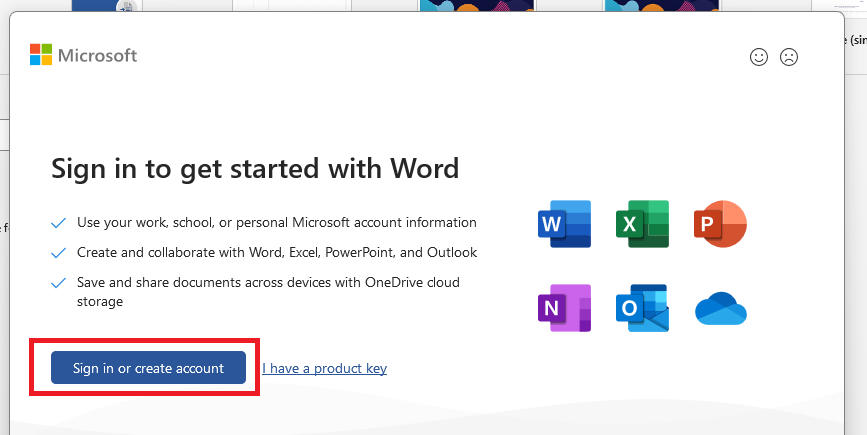The width and height of the screenshot is (867, 435).
Task: Select the Sign in to get started heading
Action: pos(255,169)
